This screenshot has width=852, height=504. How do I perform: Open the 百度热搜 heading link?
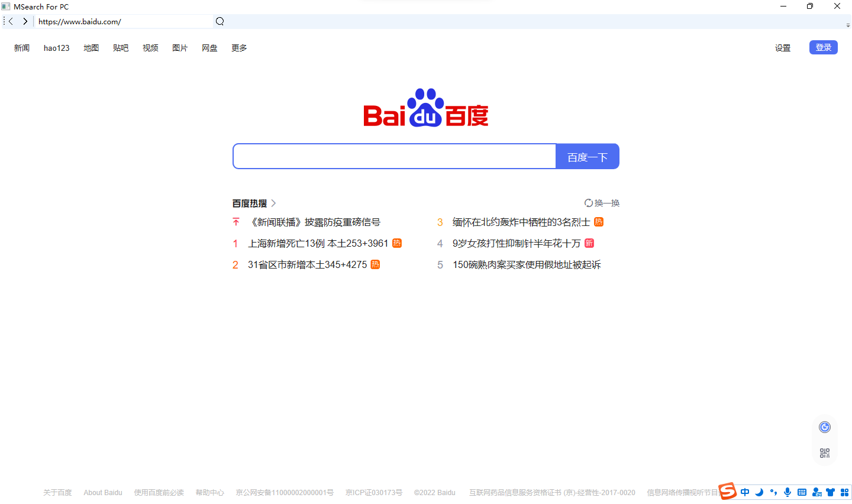pyautogui.click(x=250, y=203)
